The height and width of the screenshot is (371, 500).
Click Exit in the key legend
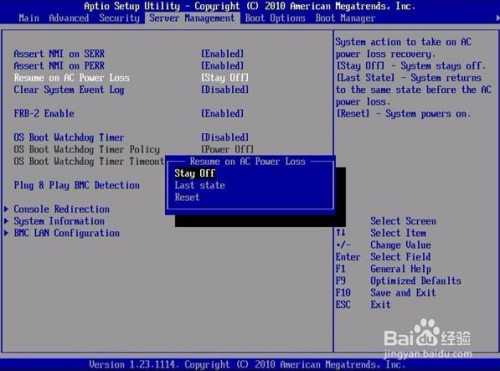pyautogui.click(x=380, y=305)
